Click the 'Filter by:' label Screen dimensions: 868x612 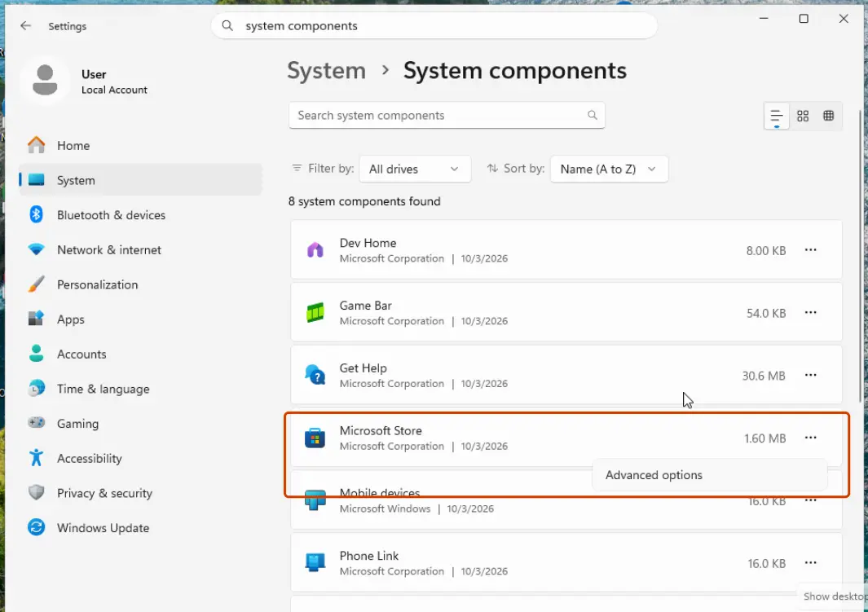[330, 168]
